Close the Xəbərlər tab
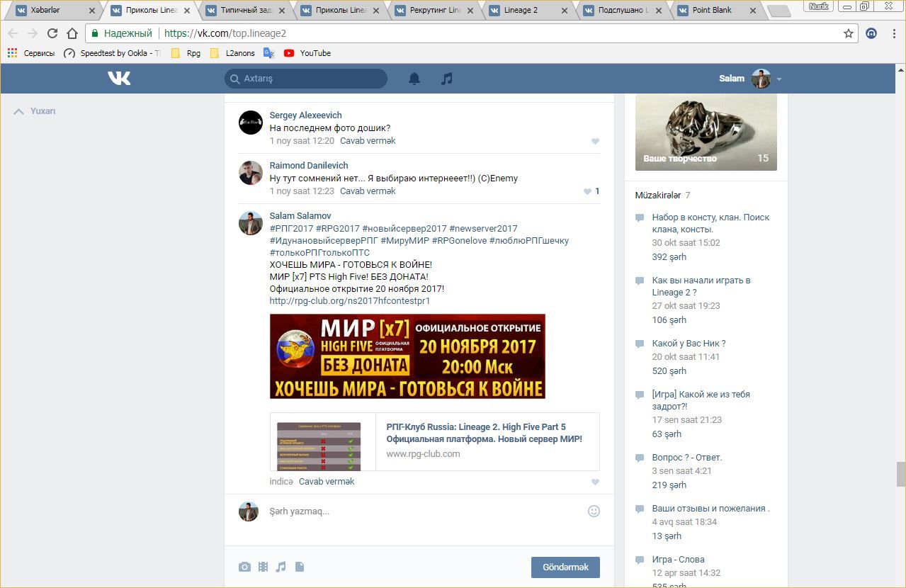Screen dimensions: 906x588 (91, 11)
